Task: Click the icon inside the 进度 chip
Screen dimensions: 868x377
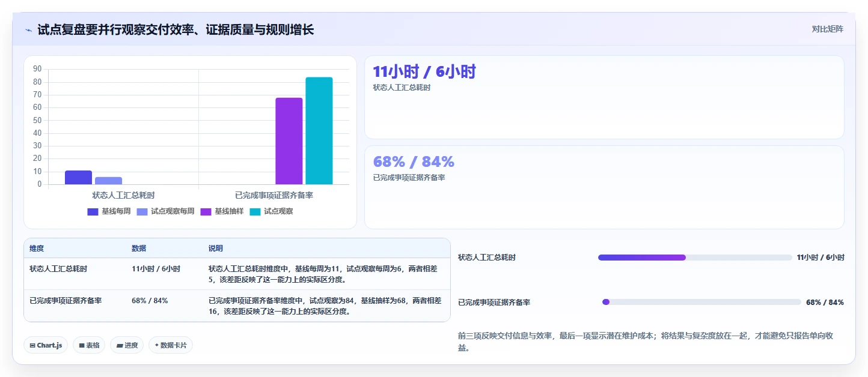Action: [119, 346]
